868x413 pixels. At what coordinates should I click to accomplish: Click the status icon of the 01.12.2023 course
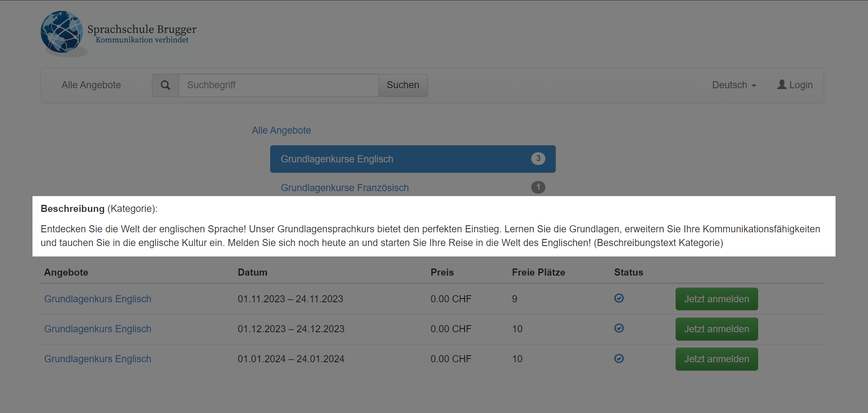click(619, 328)
